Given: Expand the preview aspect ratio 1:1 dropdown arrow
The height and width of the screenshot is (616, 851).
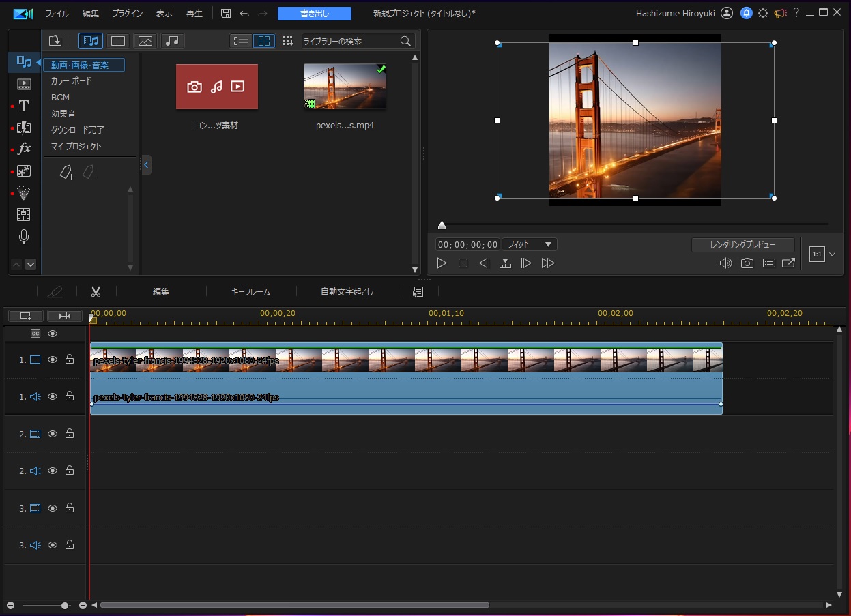Looking at the screenshot, I should point(832,254).
